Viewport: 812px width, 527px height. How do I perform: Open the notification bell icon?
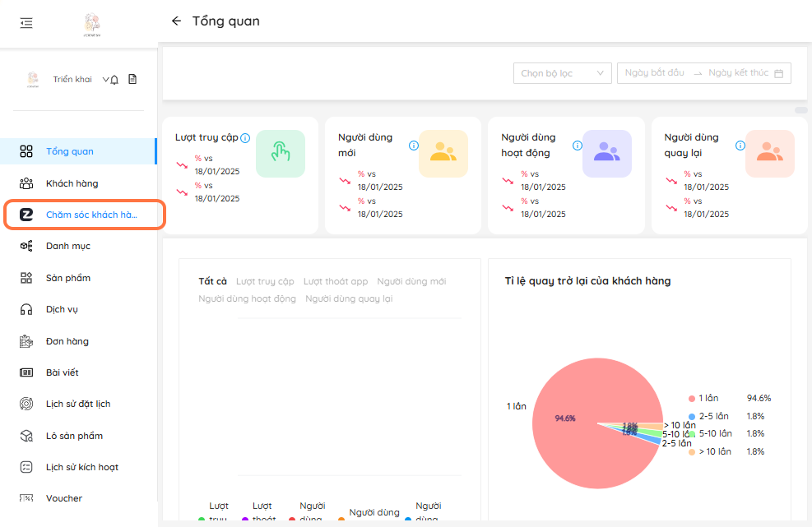pos(114,80)
